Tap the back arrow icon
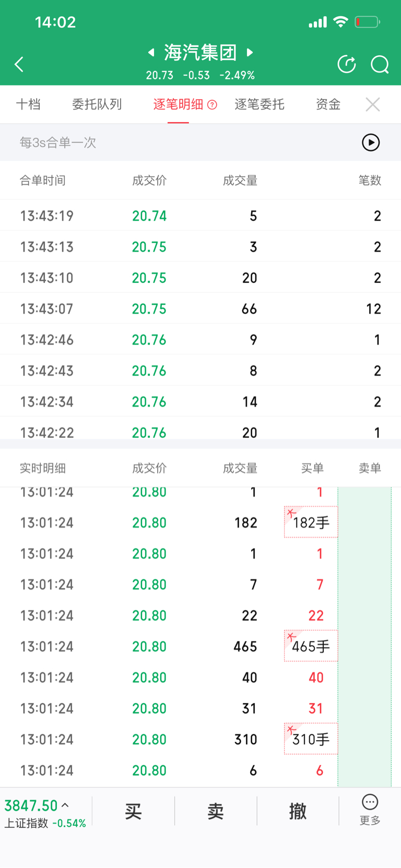Image resolution: width=401 pixels, height=868 pixels. (19, 64)
